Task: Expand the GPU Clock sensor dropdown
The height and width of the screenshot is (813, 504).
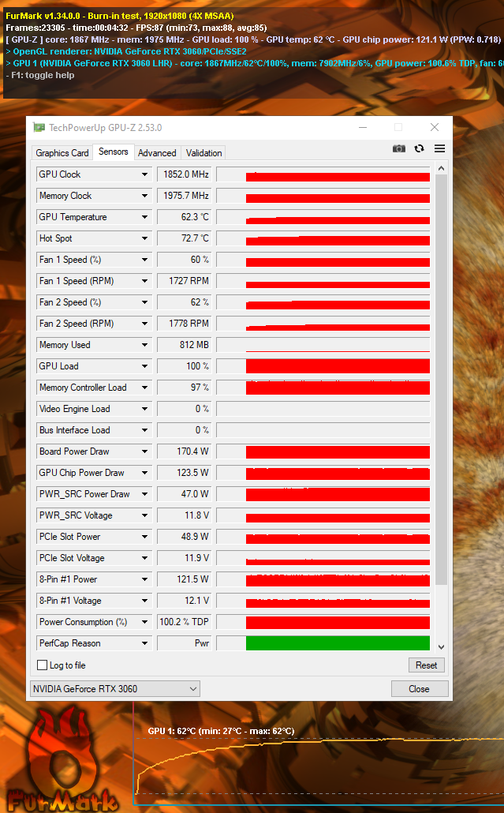Action: [145, 174]
